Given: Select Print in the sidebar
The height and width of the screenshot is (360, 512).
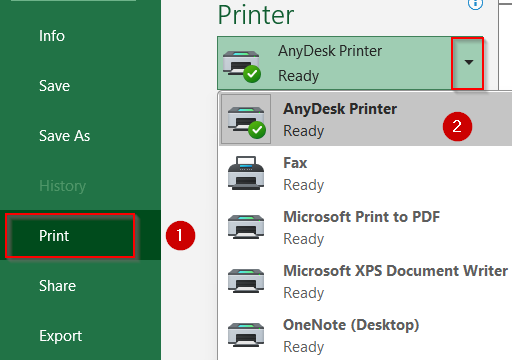Looking at the screenshot, I should point(80,235).
